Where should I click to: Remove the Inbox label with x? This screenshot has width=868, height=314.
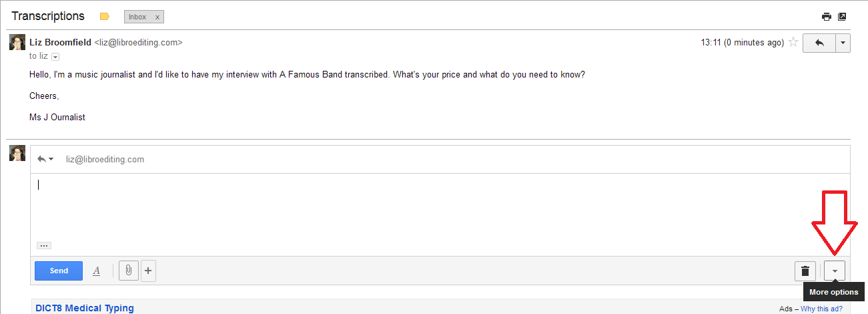click(x=157, y=17)
